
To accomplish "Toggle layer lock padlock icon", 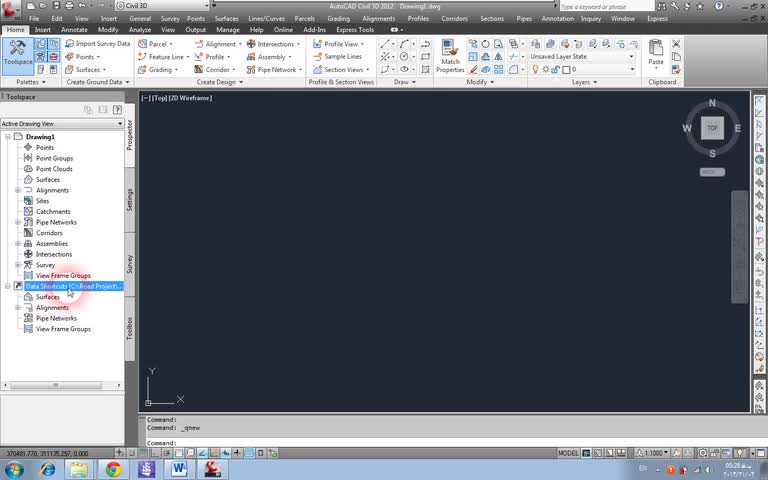I will pyautogui.click(x=555, y=70).
